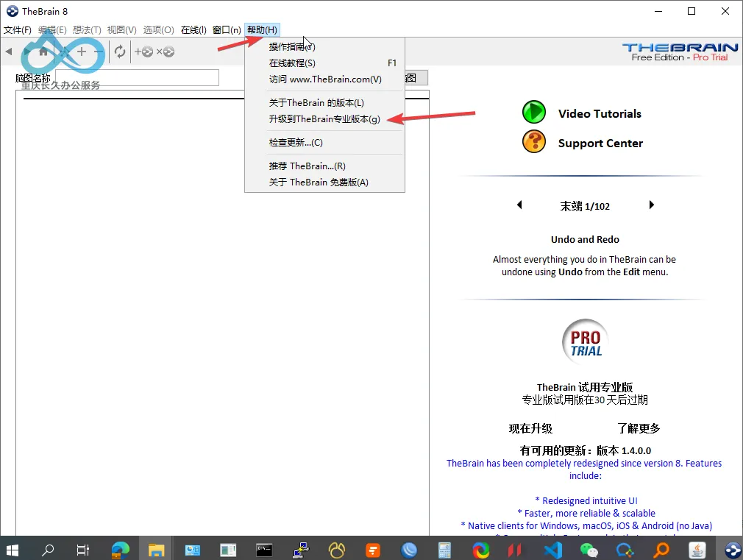Click the 'Native clients for Windows, macOS' line
The image size is (743, 560).
[x=586, y=526]
